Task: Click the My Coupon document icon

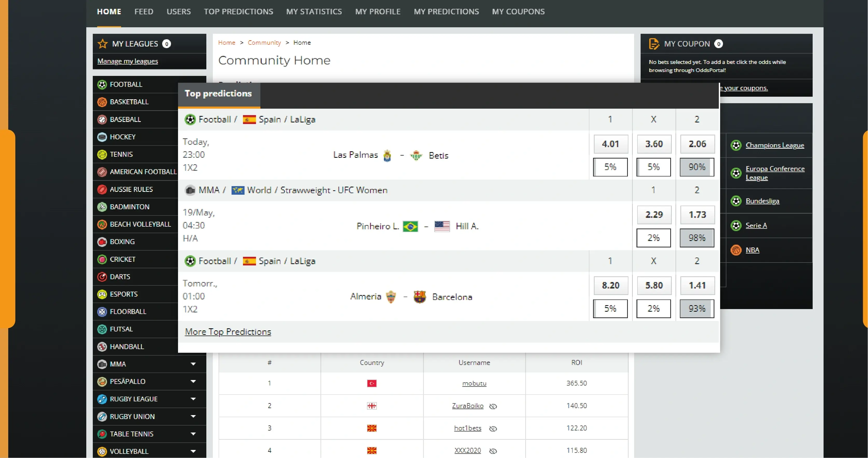Action: tap(655, 44)
